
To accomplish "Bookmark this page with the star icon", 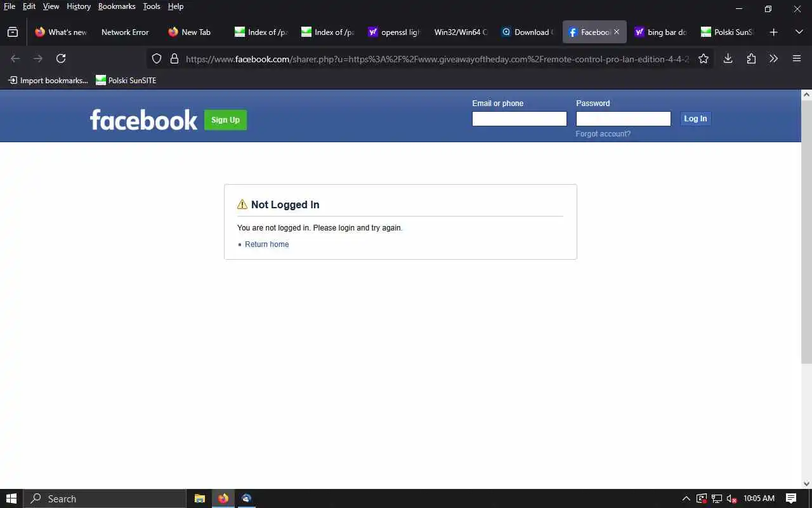I will 704,59.
